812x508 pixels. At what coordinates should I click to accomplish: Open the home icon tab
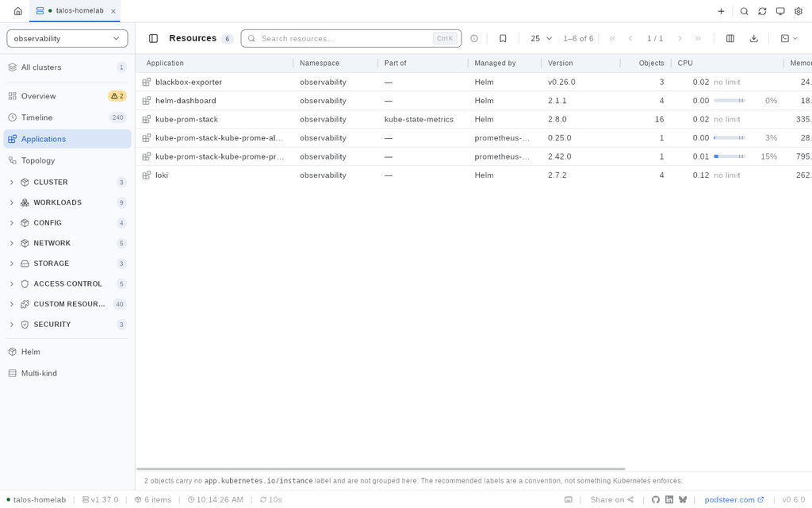pyautogui.click(x=17, y=11)
